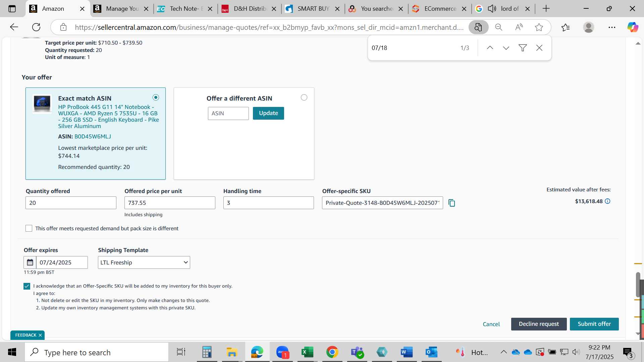Image resolution: width=644 pixels, height=362 pixels.
Task: Click the browser address bar URL
Action: tap(269, 27)
